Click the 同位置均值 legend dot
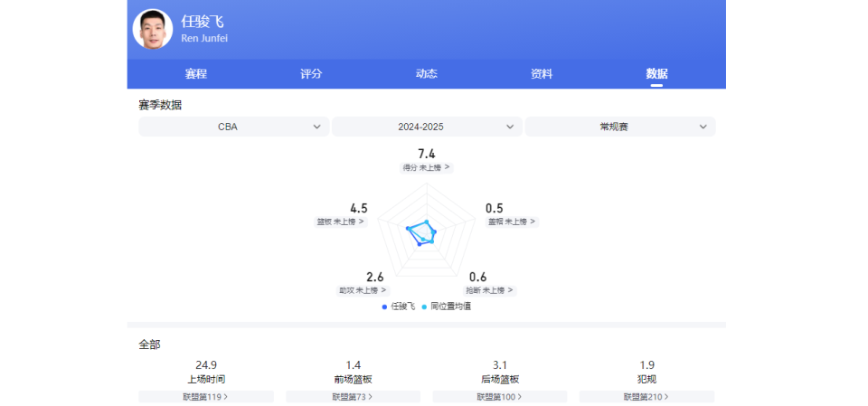 [424, 307]
